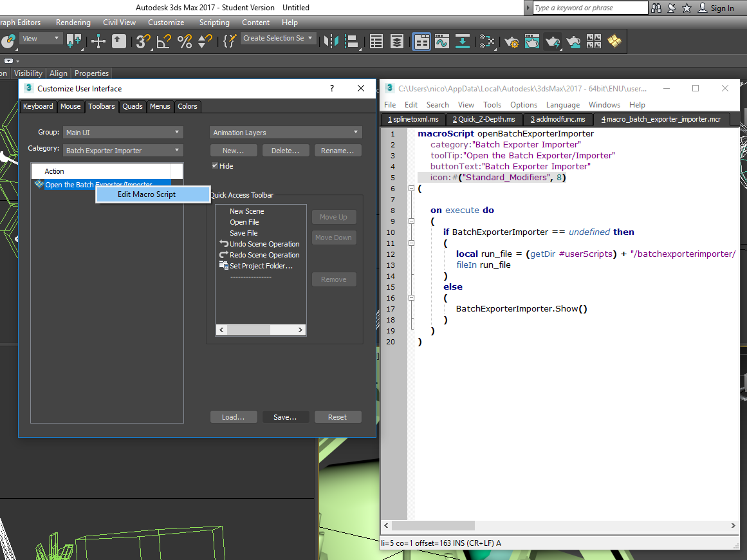This screenshot has height=560, width=747.
Task: Switch to the Quads tab
Action: 133,106
